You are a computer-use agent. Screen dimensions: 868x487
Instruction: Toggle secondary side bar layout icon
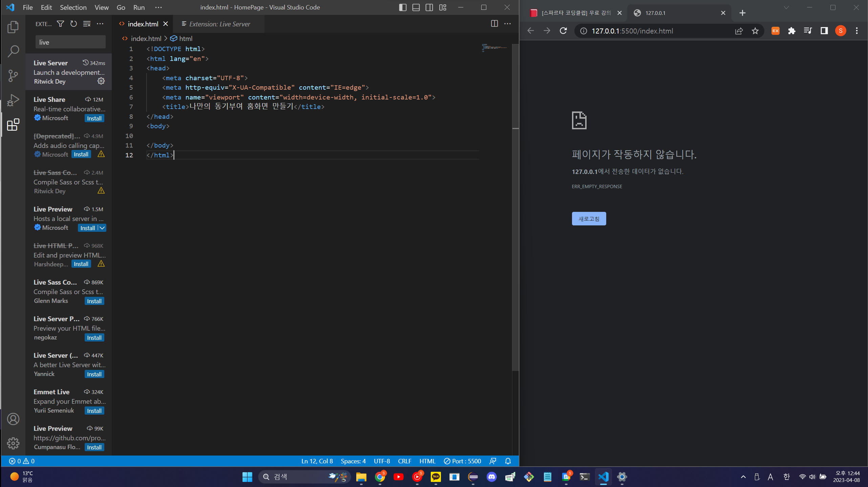[429, 7]
